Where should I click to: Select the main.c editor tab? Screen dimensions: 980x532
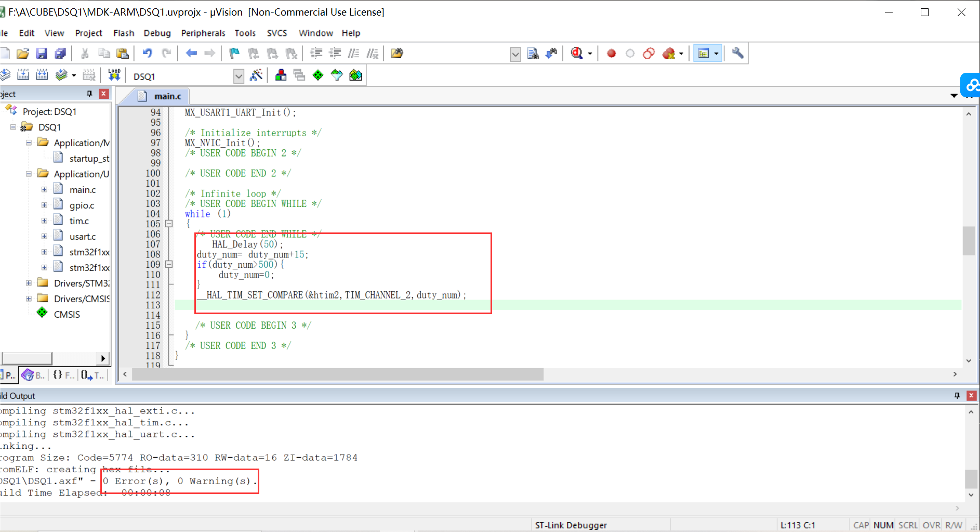tap(160, 96)
